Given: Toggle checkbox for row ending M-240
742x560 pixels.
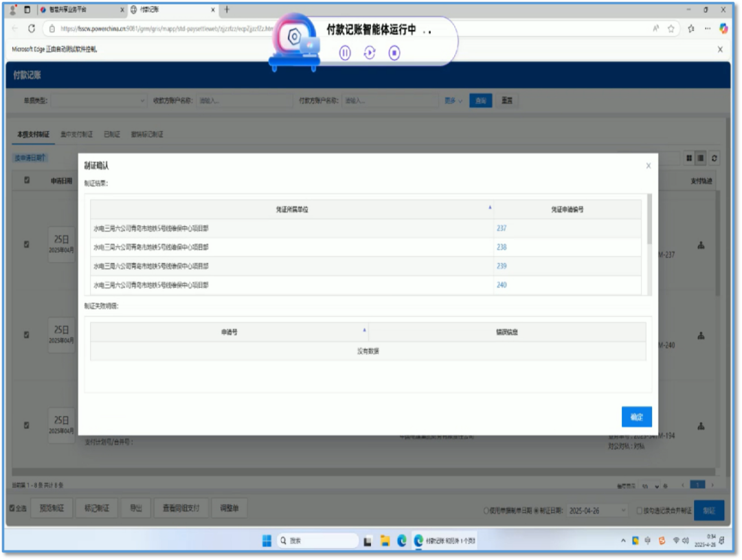Looking at the screenshot, I should click(27, 335).
